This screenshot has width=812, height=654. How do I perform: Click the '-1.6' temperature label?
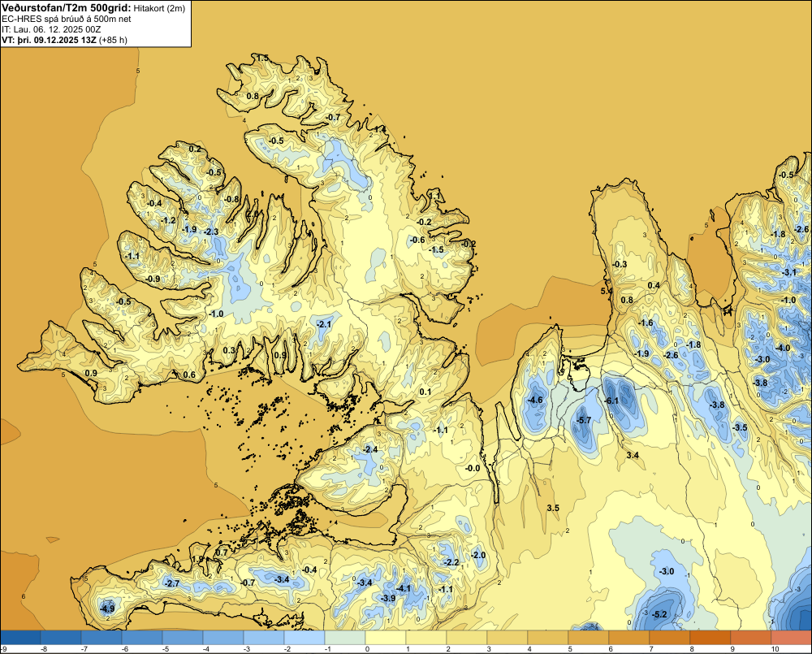click(646, 323)
